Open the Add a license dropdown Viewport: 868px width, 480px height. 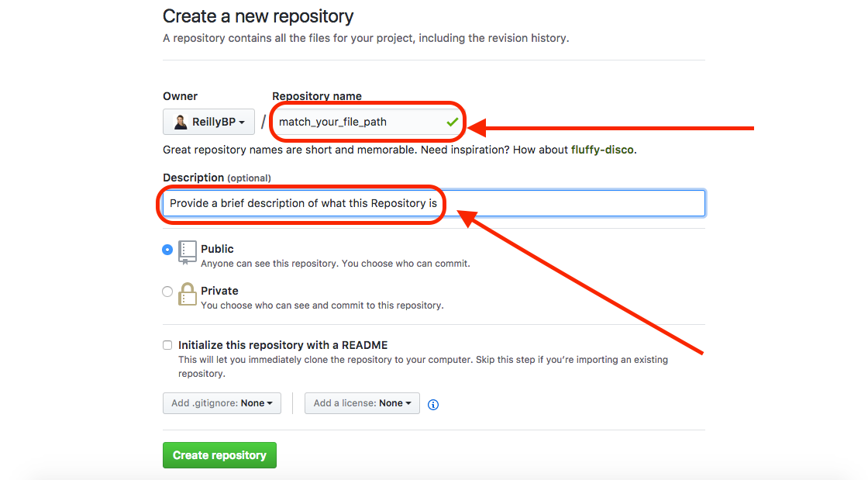tap(361, 402)
